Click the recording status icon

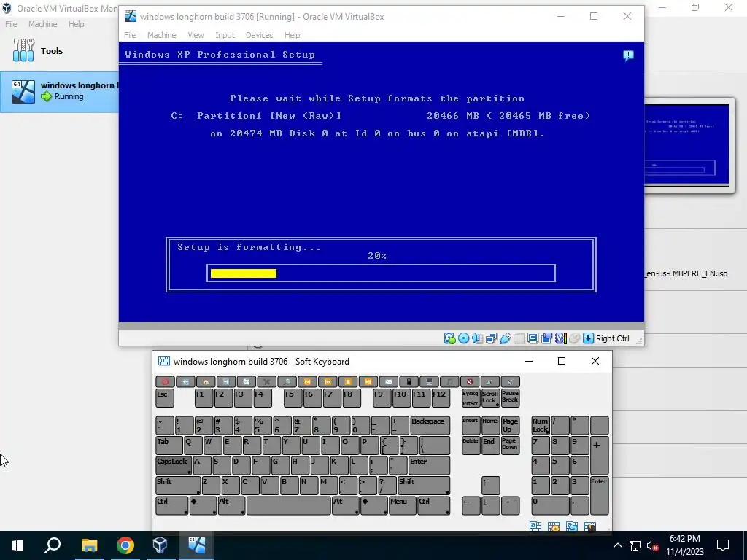[546, 338]
